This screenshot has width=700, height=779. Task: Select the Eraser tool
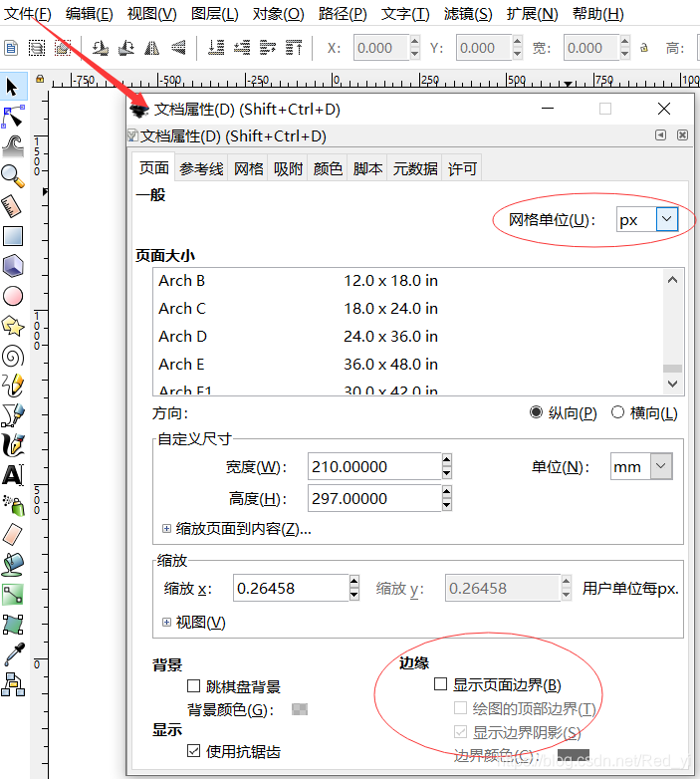point(12,535)
